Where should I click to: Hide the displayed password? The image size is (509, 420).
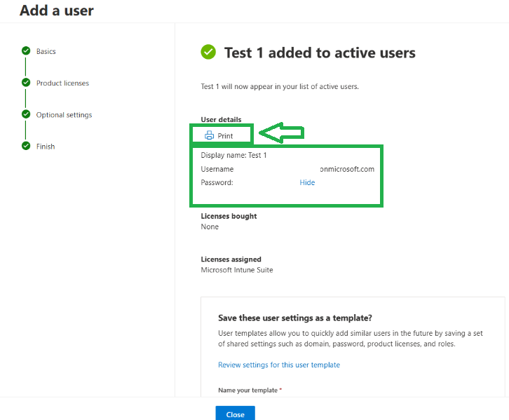307,182
